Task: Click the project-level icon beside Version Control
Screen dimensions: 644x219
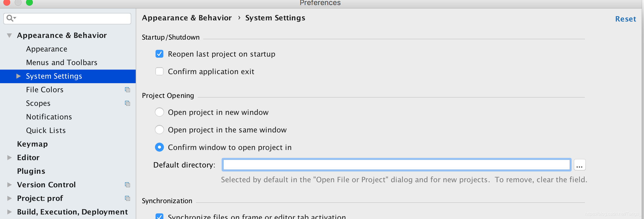Action: (x=127, y=185)
